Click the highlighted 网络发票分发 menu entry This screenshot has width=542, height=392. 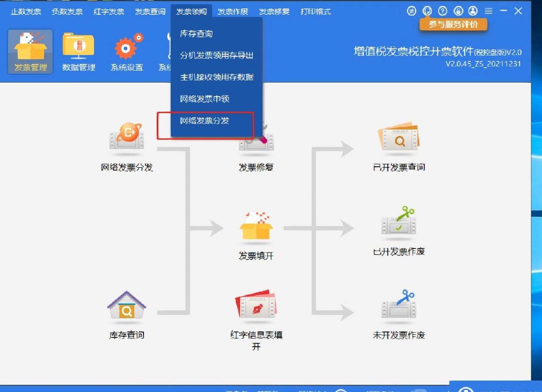(x=205, y=121)
